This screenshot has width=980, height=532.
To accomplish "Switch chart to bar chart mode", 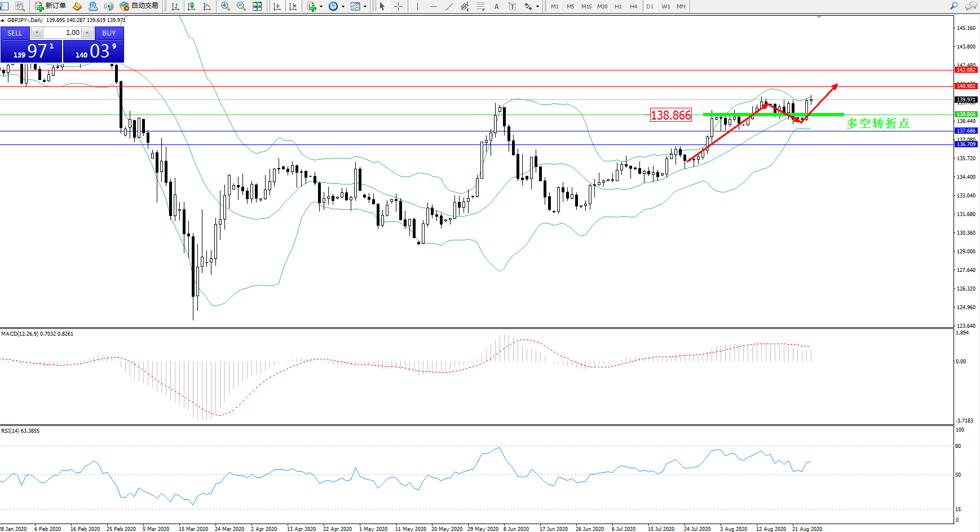I will pos(175,6).
